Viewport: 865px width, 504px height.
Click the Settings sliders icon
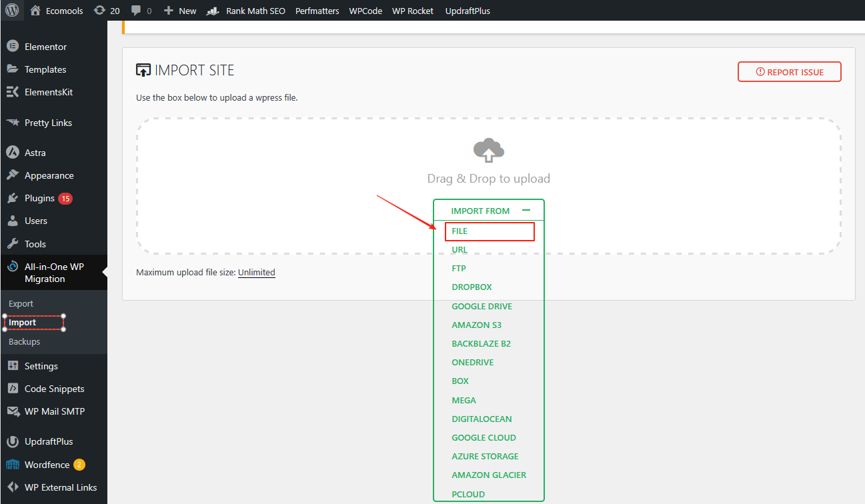(x=12, y=366)
